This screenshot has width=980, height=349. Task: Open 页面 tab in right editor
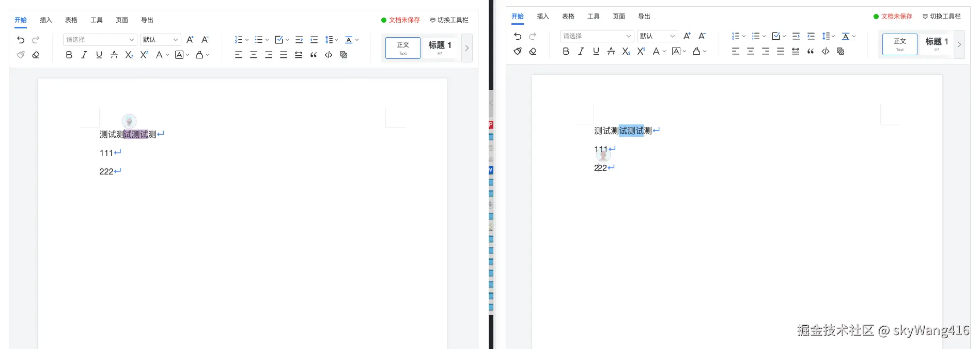point(619,17)
